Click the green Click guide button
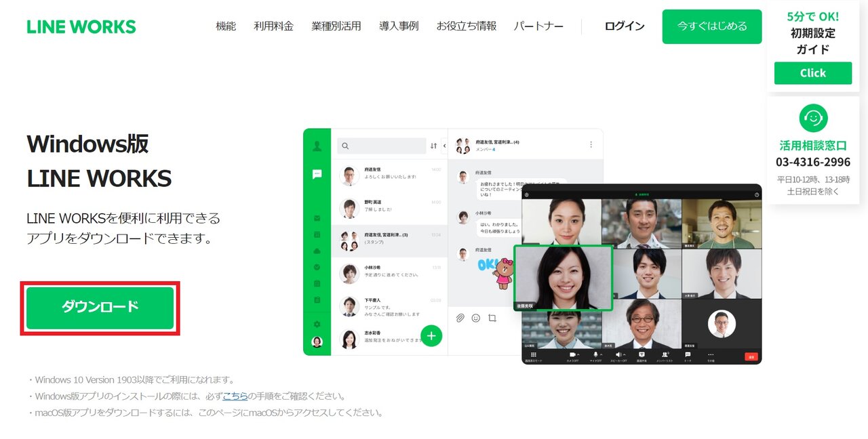 click(813, 73)
